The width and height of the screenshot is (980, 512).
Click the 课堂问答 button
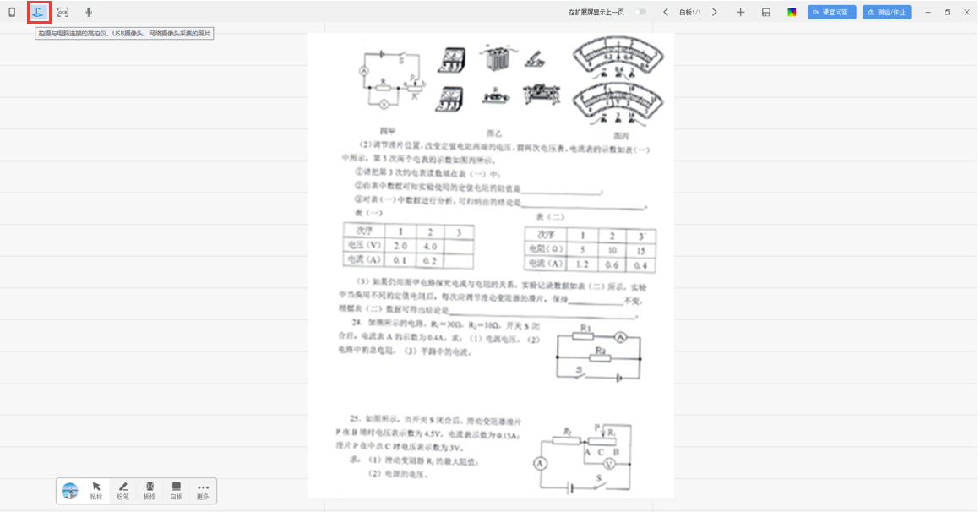[x=831, y=13]
